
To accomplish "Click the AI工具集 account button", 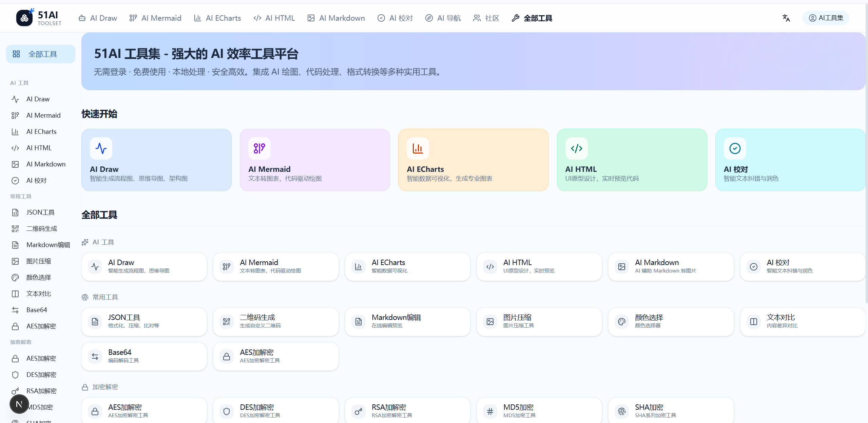I will pyautogui.click(x=826, y=18).
